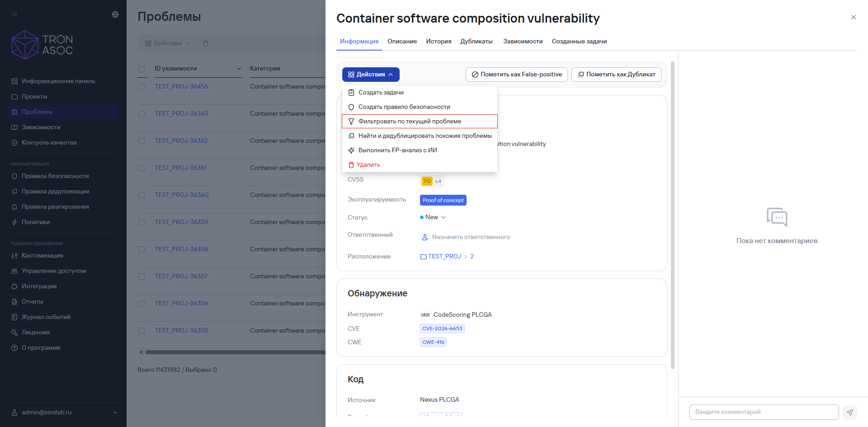Open the CWE-416 link
868x427 pixels.
click(x=433, y=343)
